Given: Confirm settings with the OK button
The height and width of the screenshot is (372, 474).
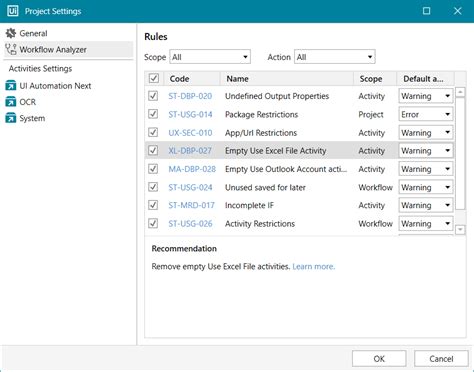Looking at the screenshot, I should [379, 359].
